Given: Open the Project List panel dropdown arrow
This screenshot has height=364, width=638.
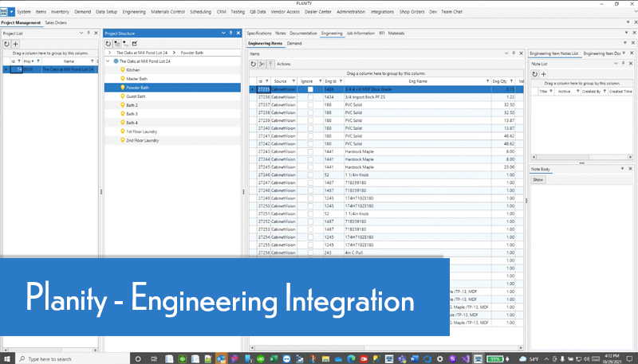Looking at the screenshot, I should coord(81,33).
